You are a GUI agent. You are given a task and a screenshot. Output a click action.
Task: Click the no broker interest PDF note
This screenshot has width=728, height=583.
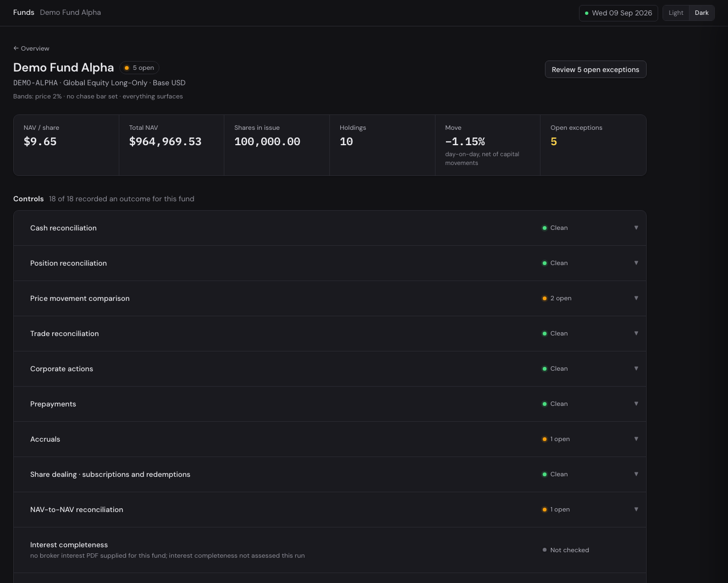(x=167, y=555)
